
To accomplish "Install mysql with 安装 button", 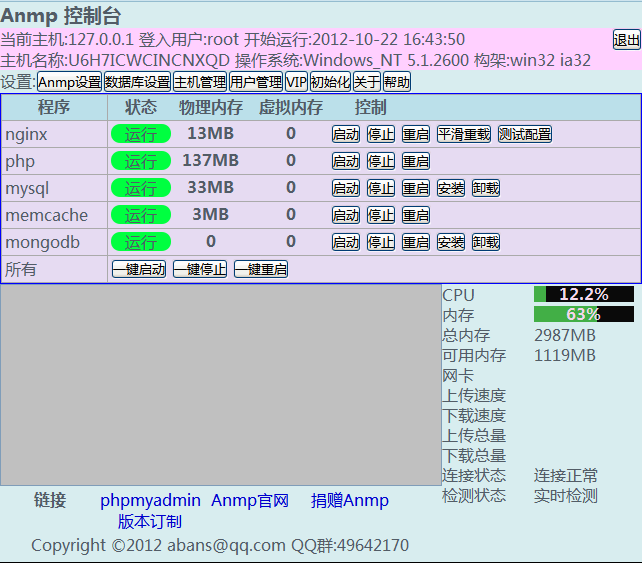I will click(451, 188).
